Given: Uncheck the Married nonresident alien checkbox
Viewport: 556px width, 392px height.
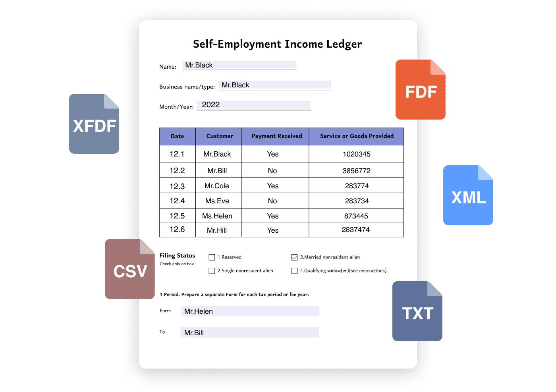Looking at the screenshot, I should point(294,257).
